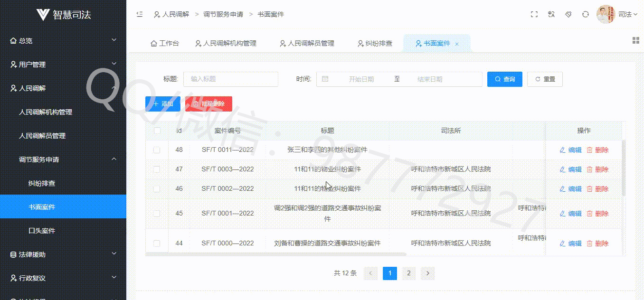Viewport: 644px width, 300px height.
Task: Expand the 法律援助 sidebar section
Action: coord(63,254)
